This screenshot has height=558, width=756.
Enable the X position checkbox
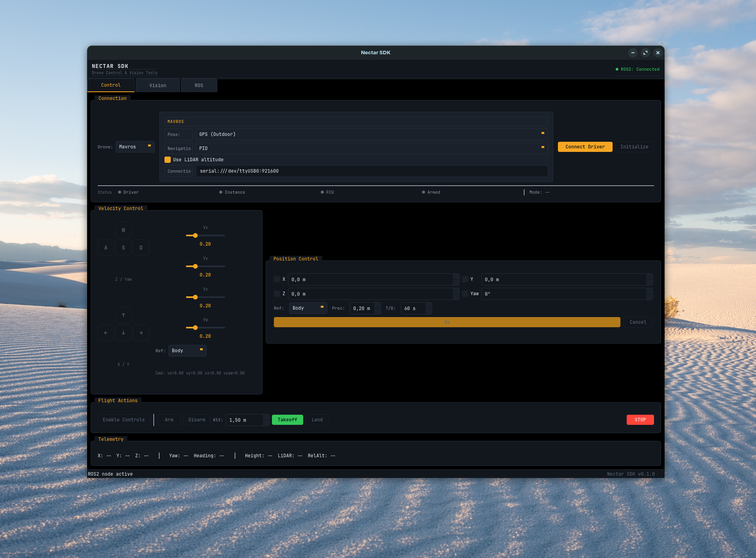point(277,279)
